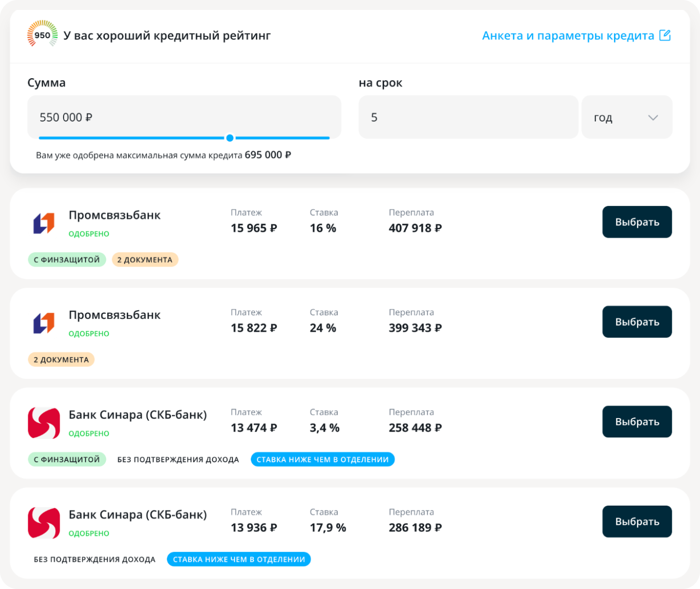The width and height of the screenshot is (700, 589).
Task: Click the edit pencil icon beside Анкета
Action: click(665, 35)
